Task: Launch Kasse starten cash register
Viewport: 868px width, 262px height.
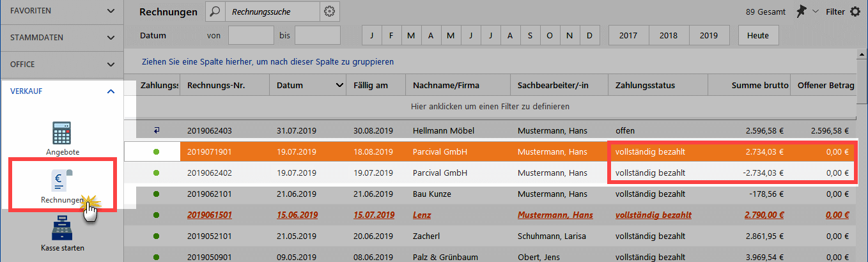Action: (63, 234)
